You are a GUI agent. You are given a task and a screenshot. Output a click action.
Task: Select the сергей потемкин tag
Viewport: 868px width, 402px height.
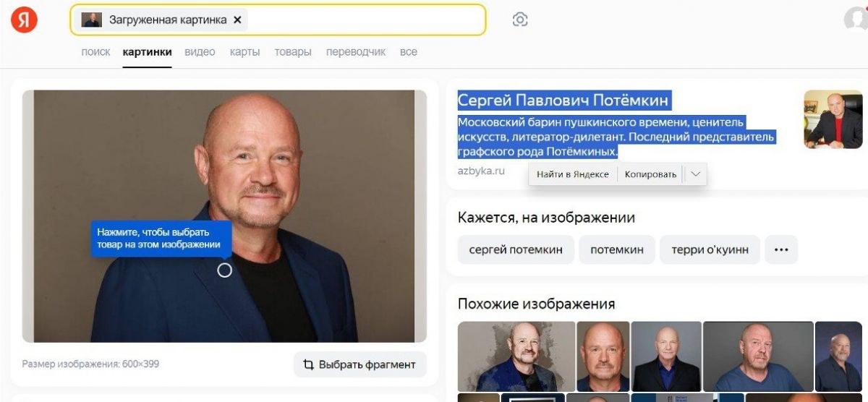click(x=516, y=249)
